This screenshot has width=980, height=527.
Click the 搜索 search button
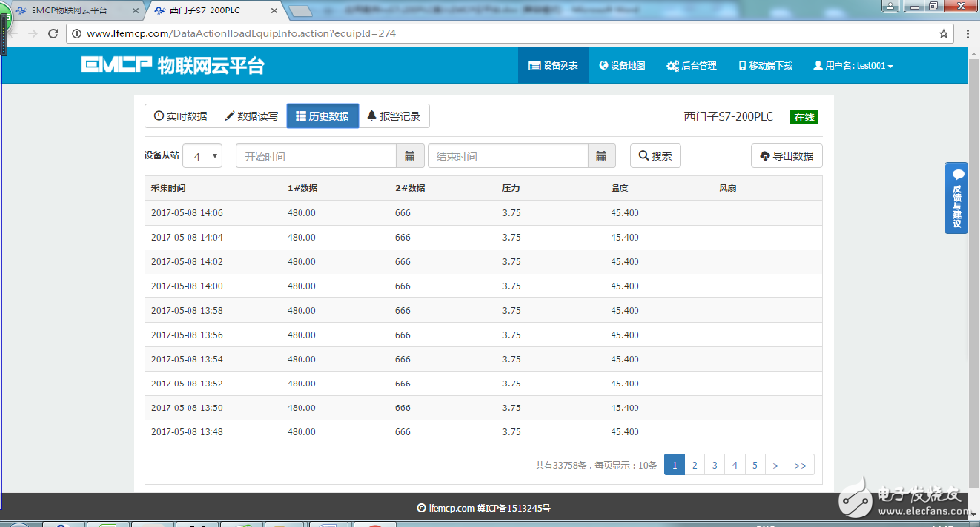(655, 156)
